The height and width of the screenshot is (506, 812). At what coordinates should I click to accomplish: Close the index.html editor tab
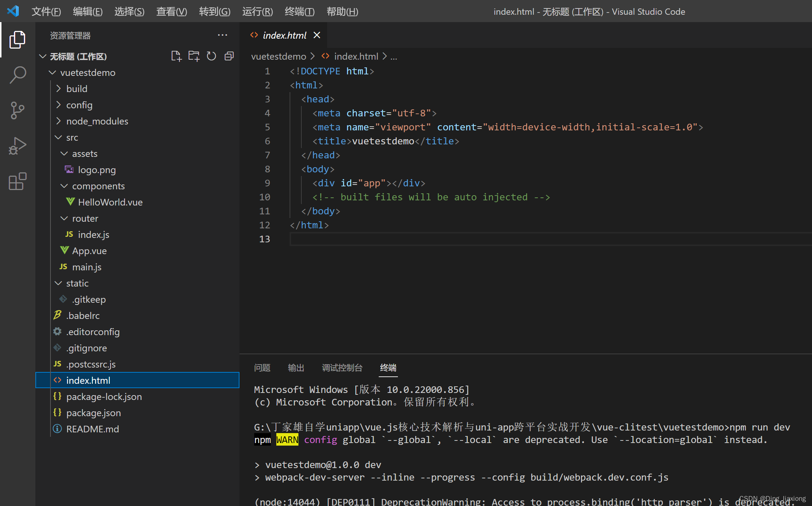tap(317, 35)
